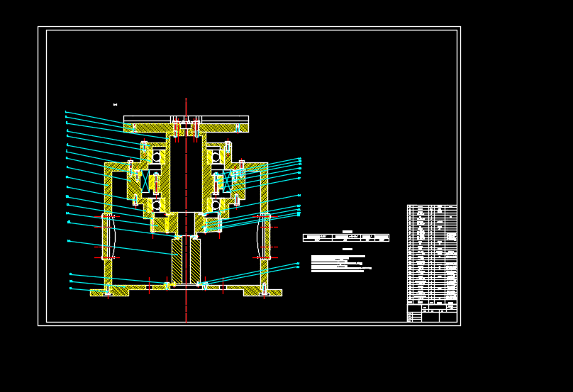Click the title block below the parts list

pyautogui.click(x=432, y=313)
